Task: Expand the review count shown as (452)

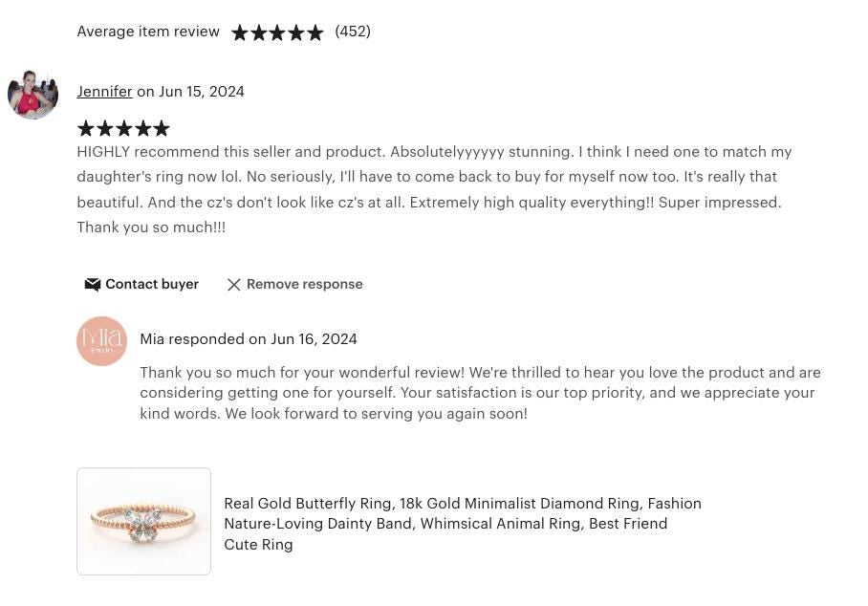Action: pos(353,32)
